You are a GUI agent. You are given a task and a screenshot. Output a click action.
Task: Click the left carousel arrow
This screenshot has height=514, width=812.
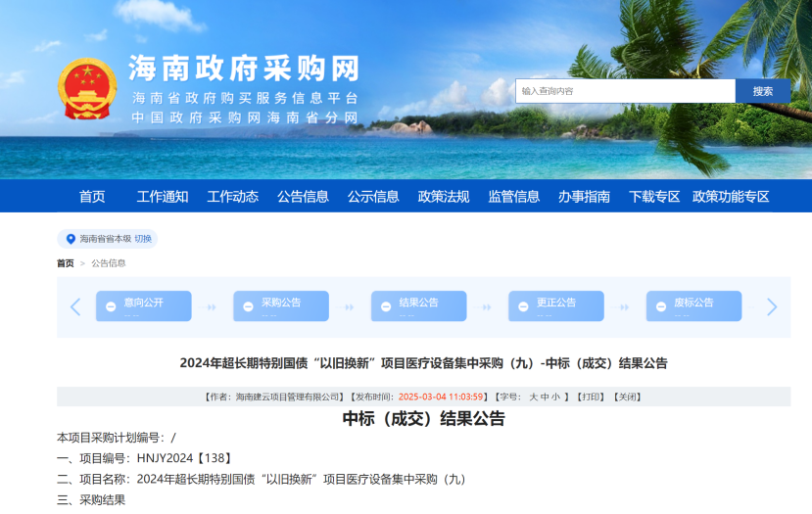point(75,306)
